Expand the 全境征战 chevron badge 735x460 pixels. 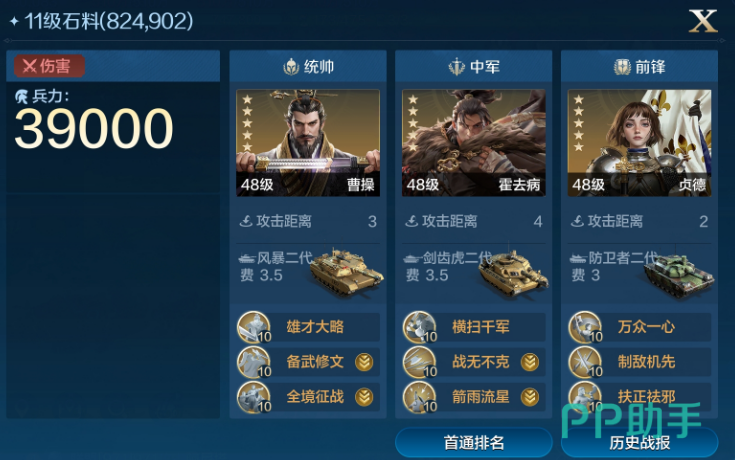tap(364, 397)
